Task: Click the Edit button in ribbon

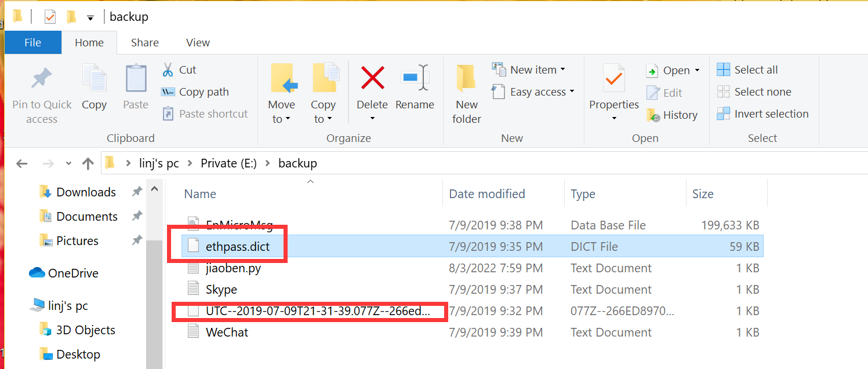Action: click(x=664, y=93)
